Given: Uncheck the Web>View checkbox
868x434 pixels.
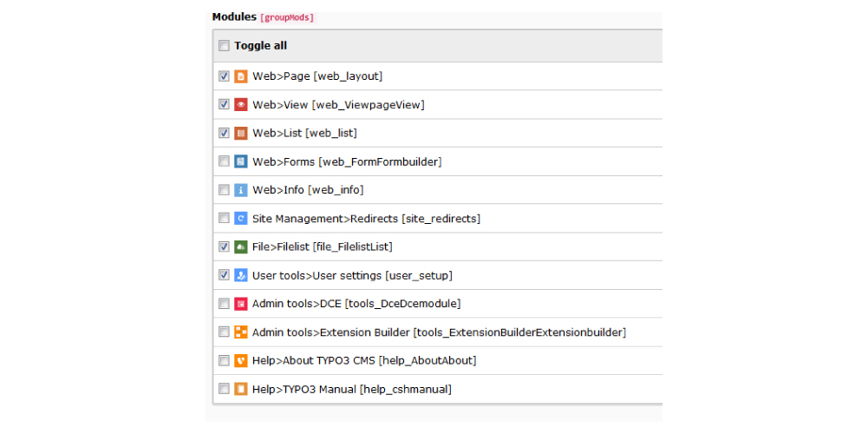Looking at the screenshot, I should 224,104.
